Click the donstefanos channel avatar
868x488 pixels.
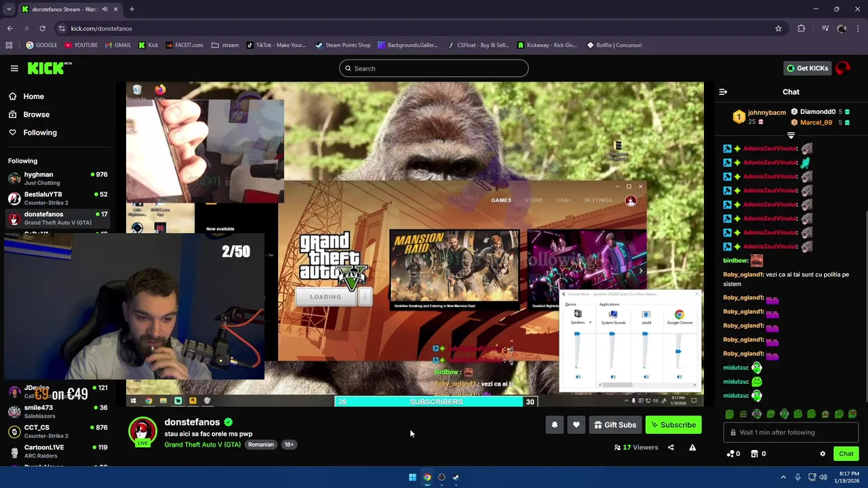coord(142,432)
